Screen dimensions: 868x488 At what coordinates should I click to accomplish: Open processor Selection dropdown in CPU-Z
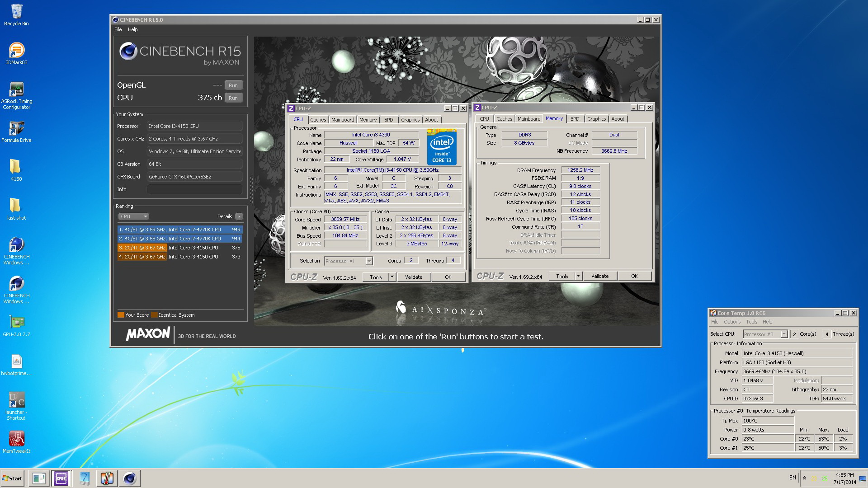[x=349, y=261]
